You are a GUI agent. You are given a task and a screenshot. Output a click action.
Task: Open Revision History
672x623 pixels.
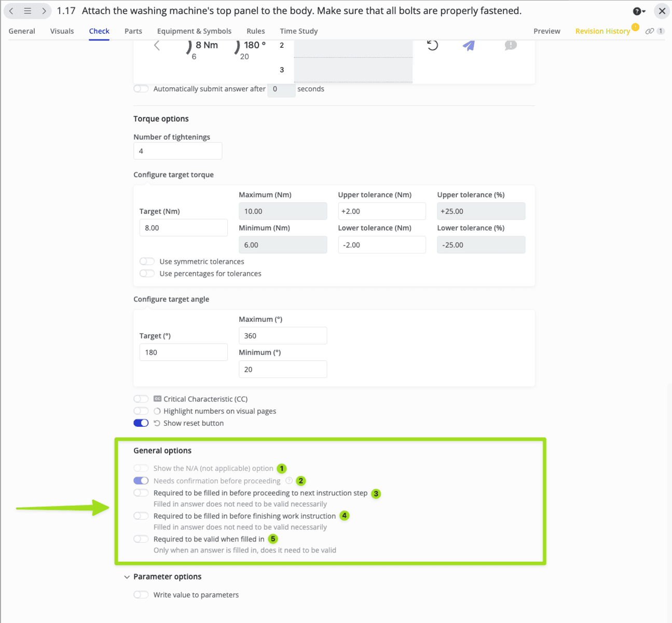click(x=602, y=31)
